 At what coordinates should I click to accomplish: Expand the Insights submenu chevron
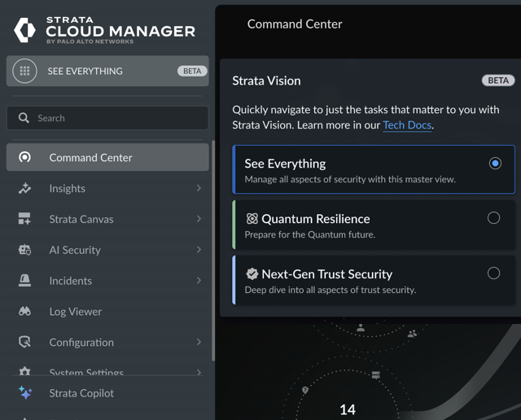199,188
